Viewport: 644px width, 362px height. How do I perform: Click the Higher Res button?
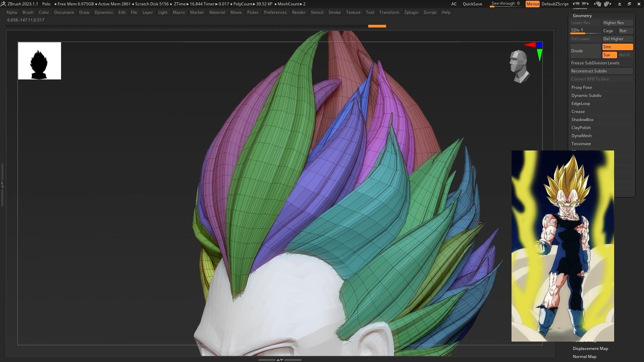[x=618, y=23]
